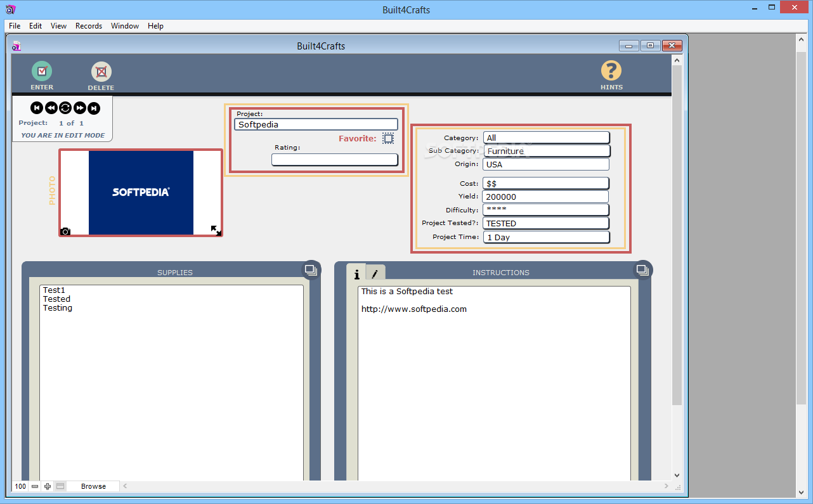This screenshot has width=813, height=504.
Task: Click the Origin field showing USA
Action: pyautogui.click(x=546, y=164)
